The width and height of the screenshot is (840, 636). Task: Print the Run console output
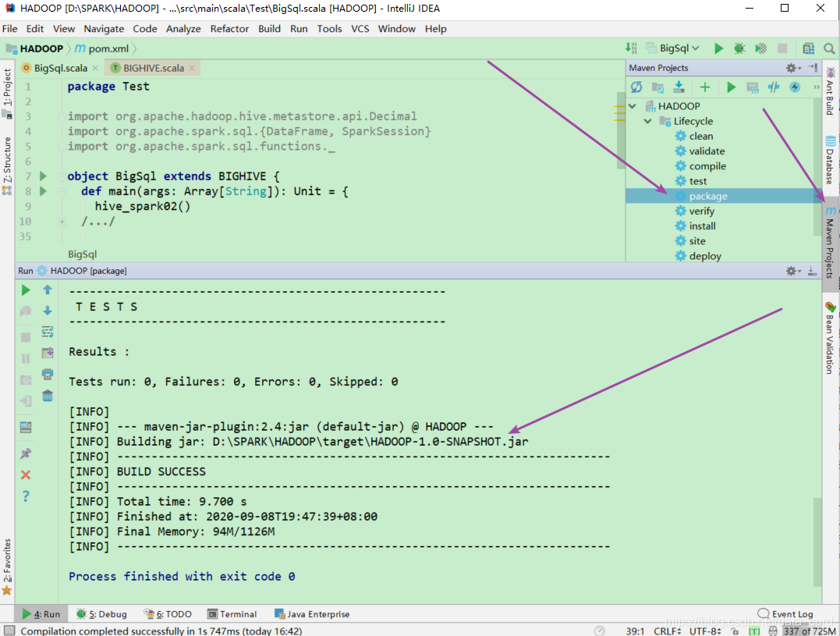click(x=47, y=374)
